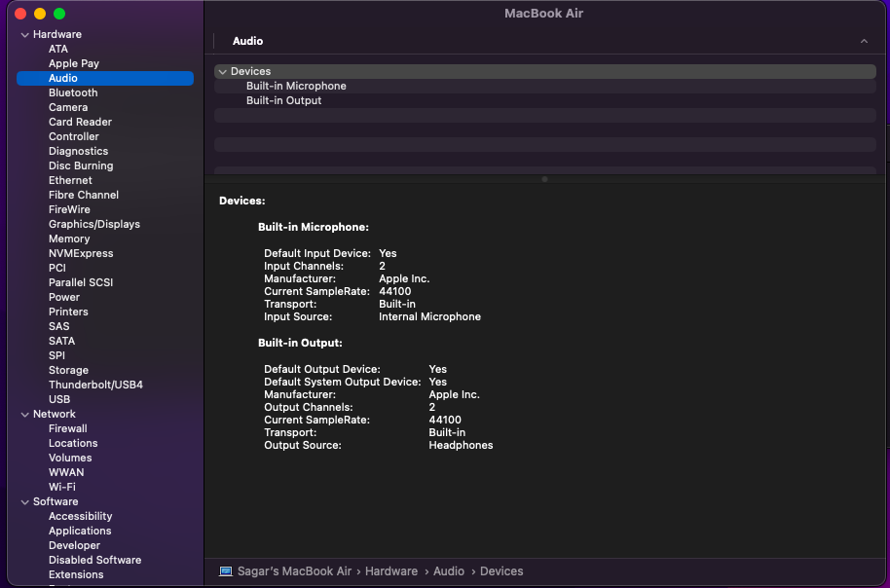Select Firewall under Network

(x=67, y=429)
